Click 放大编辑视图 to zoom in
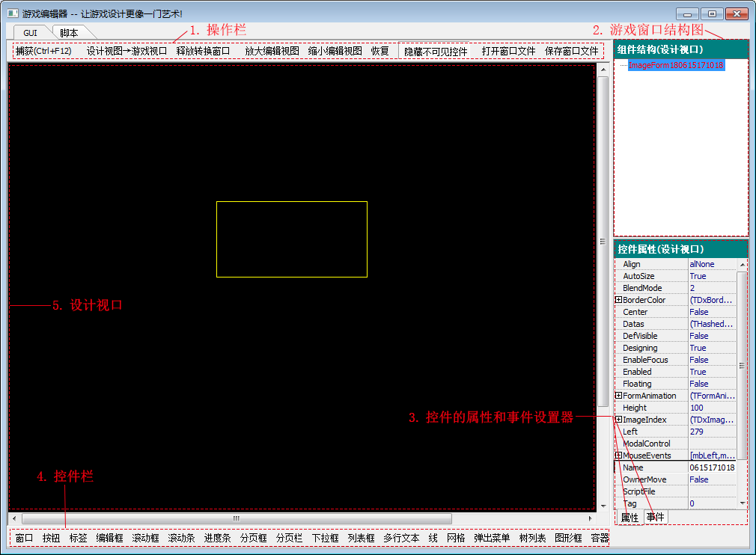The height and width of the screenshot is (555, 756). 272,51
